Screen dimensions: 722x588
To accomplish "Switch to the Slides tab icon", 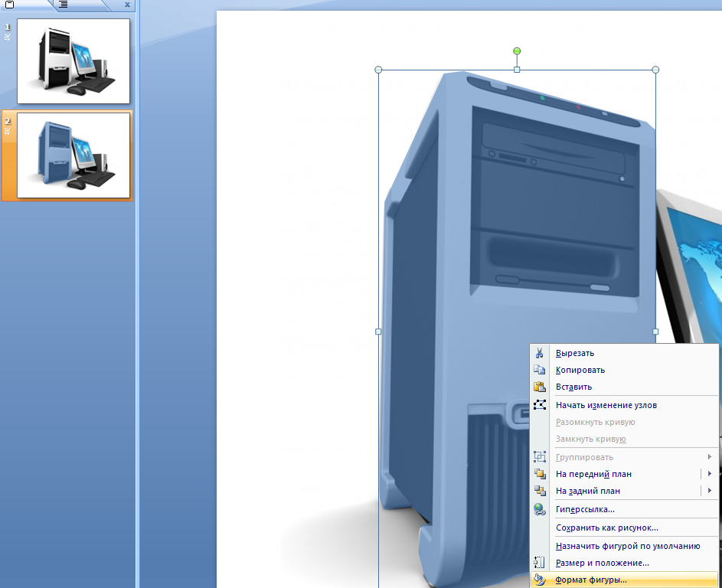I will 9,5.
